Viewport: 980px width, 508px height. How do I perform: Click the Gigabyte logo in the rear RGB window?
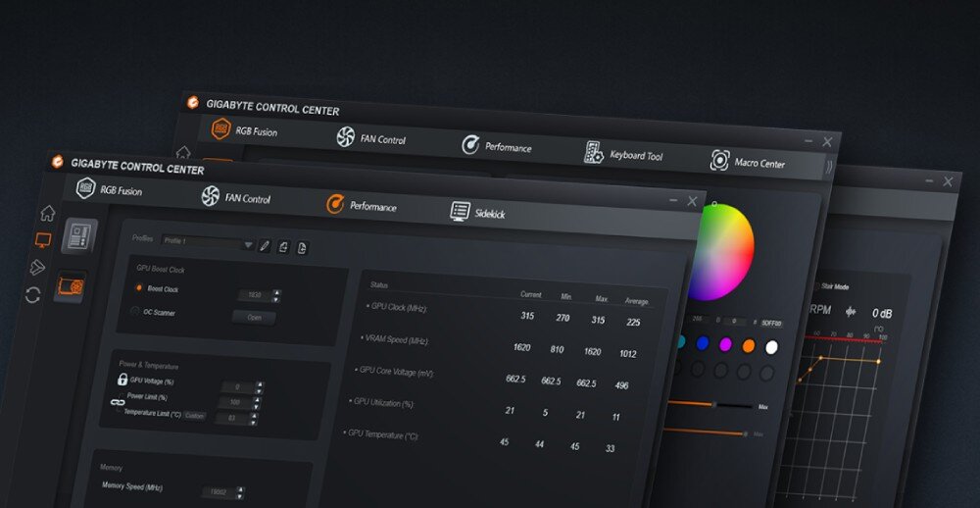click(193, 103)
